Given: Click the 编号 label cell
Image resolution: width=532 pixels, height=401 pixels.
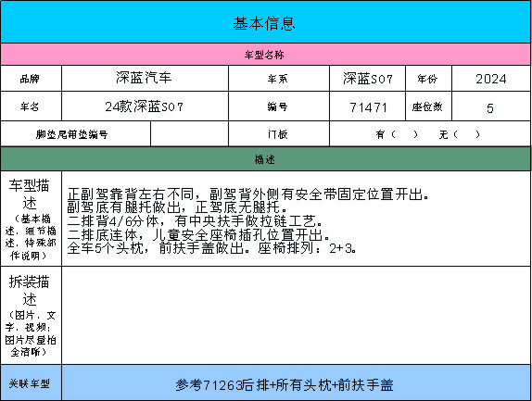Looking at the screenshot, I should pos(279,107).
